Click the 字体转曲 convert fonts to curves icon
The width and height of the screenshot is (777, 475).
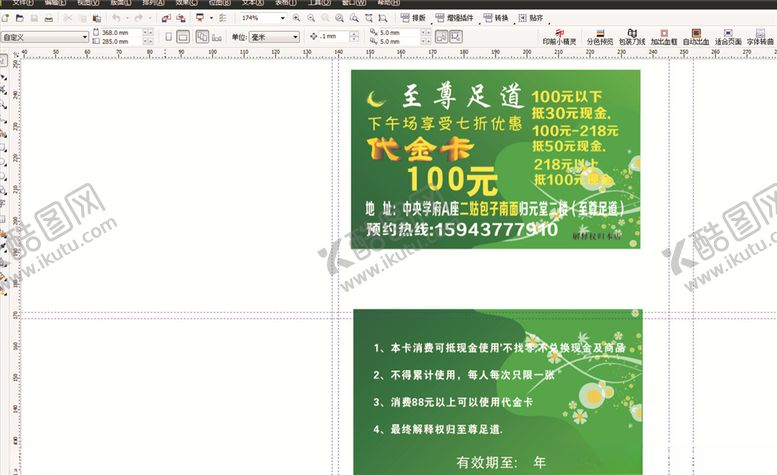(760, 37)
